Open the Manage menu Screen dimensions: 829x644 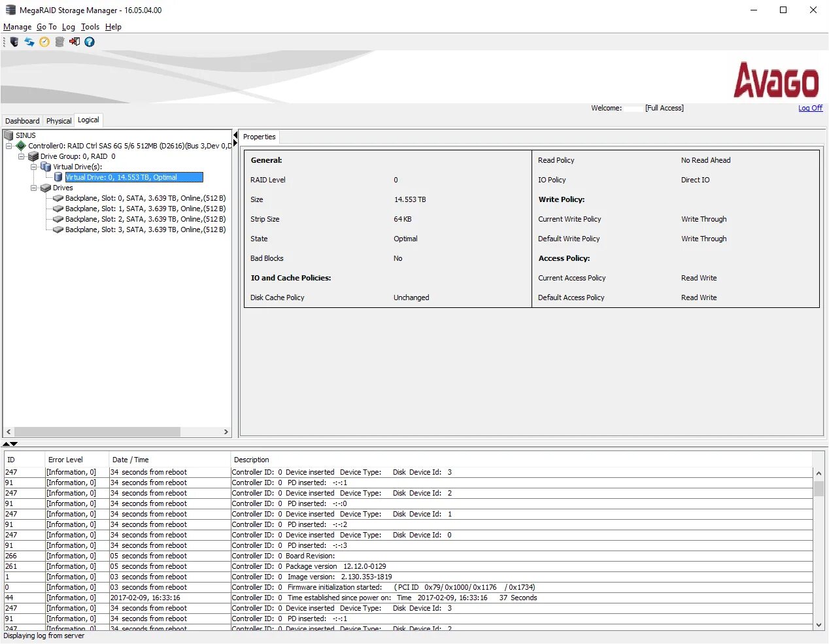(18, 27)
